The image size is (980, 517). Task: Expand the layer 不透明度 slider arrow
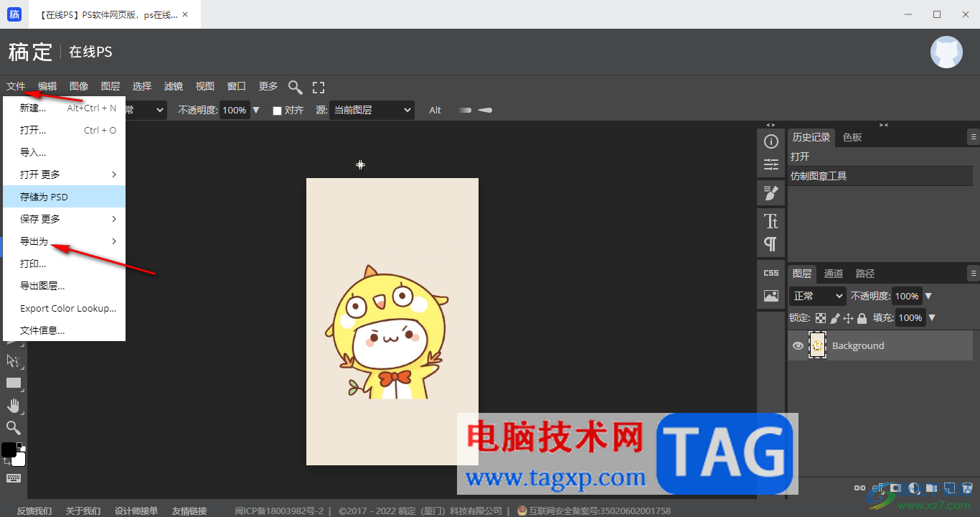[x=928, y=296]
